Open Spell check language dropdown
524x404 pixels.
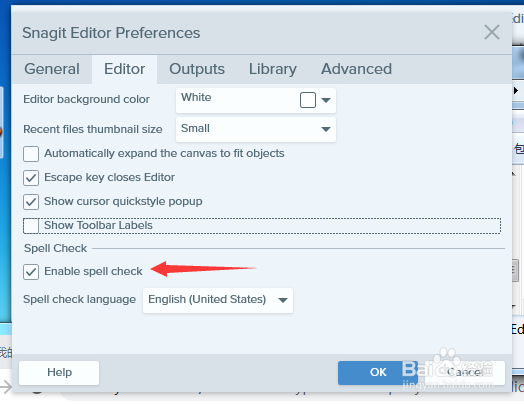tap(218, 300)
